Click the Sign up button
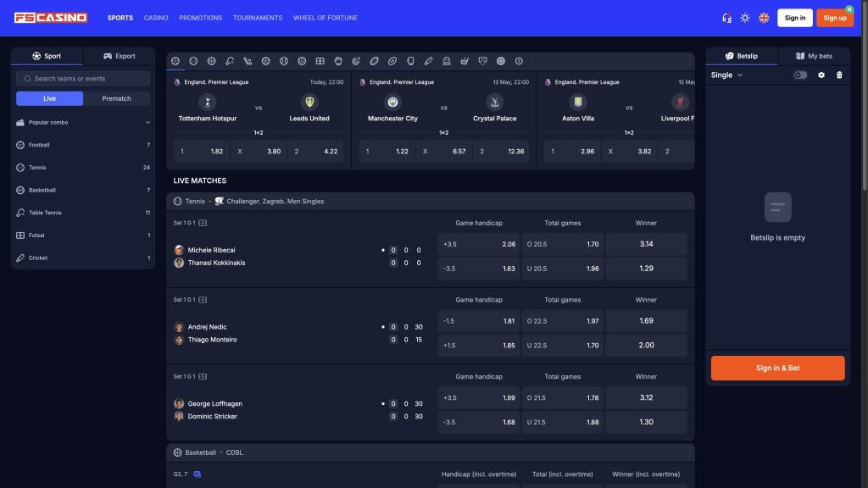Viewport: 868px width, 488px height. point(835,18)
